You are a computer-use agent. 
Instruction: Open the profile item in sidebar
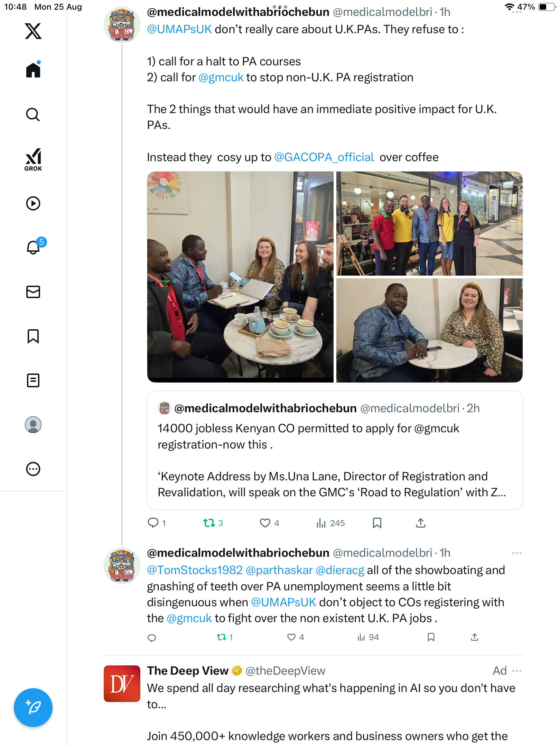click(x=33, y=425)
